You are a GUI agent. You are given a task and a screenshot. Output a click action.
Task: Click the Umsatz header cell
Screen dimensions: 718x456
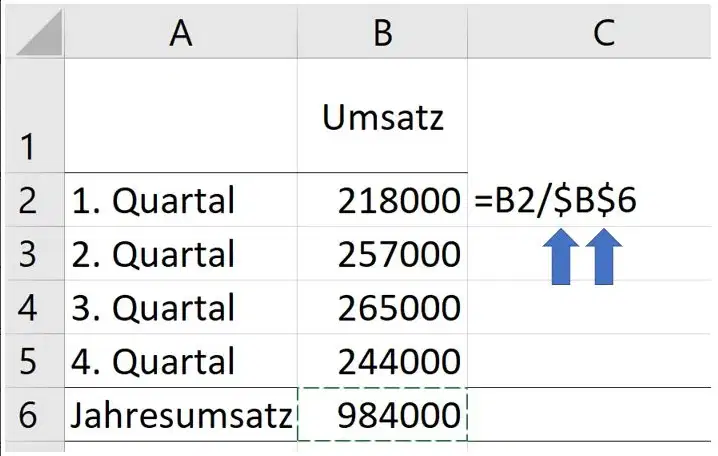pyautogui.click(x=382, y=115)
